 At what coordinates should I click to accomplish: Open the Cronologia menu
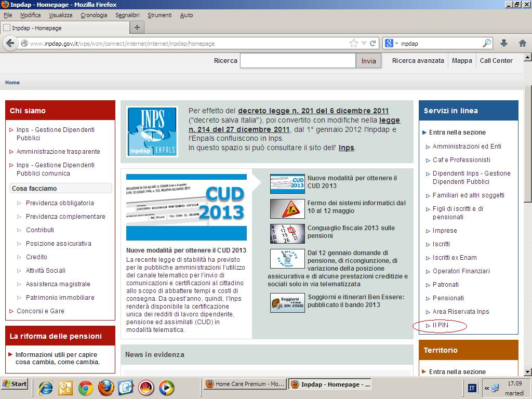[94, 15]
